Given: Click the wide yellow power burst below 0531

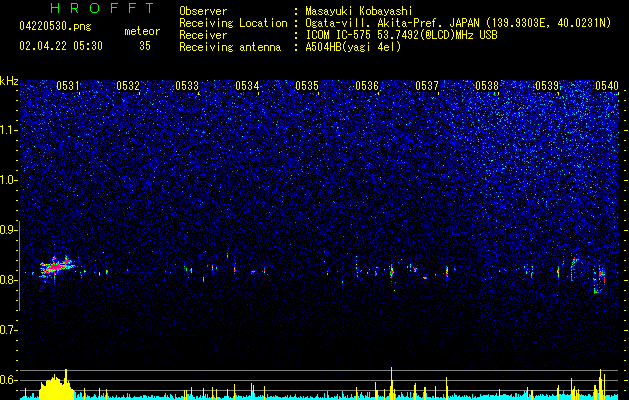Looking at the screenshot, I should pyautogui.click(x=57, y=387).
